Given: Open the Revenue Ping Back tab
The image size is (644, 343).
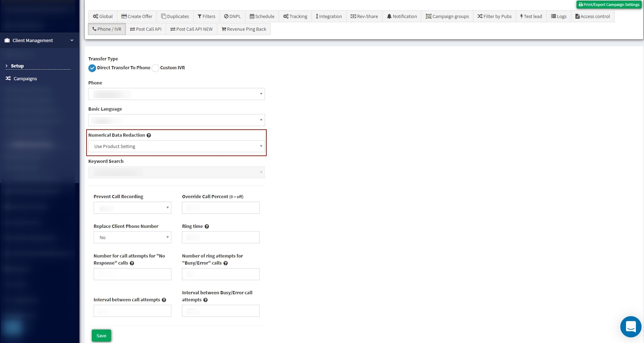Looking at the screenshot, I should click(244, 29).
